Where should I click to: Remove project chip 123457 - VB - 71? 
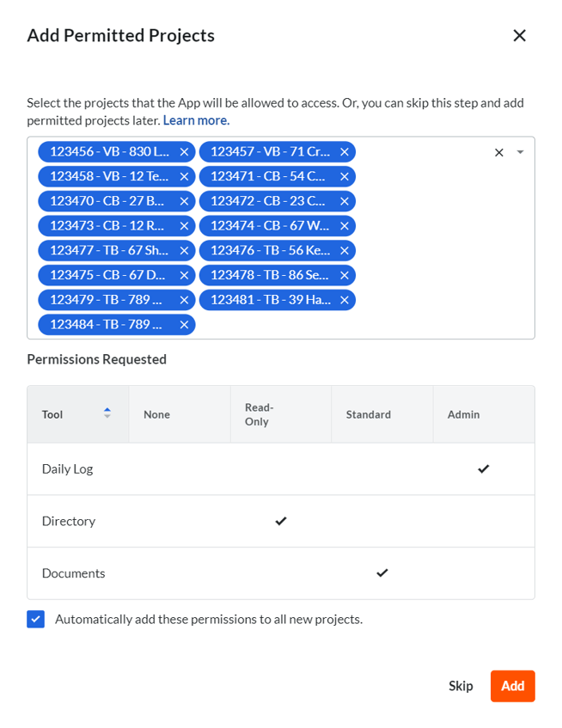click(345, 151)
